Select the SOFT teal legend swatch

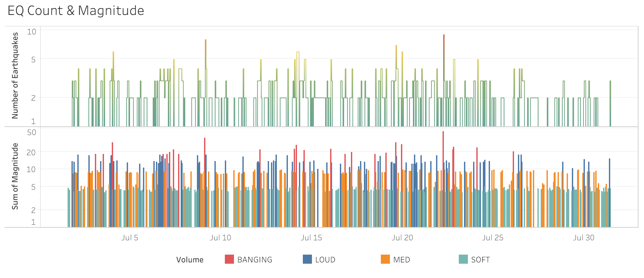pos(463,259)
